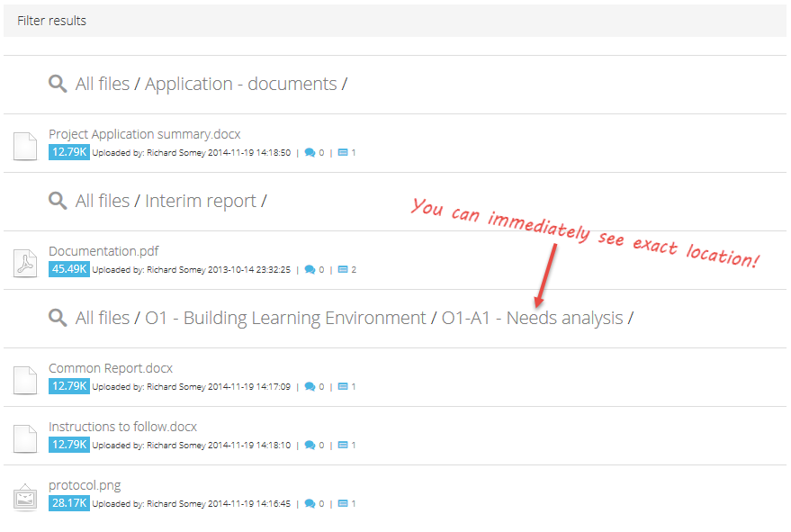Go to O1 - Building Learning Environment folder
Screen dimensions: 791x532
point(285,319)
